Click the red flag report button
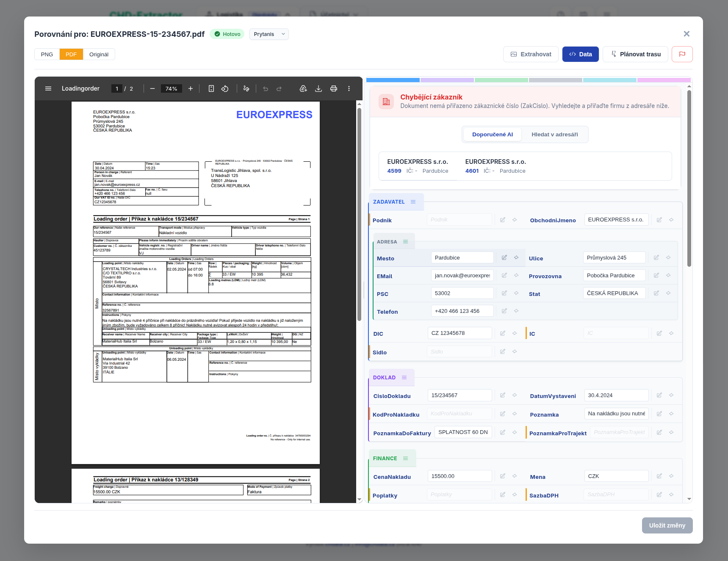This screenshot has width=728, height=561. coord(682,54)
